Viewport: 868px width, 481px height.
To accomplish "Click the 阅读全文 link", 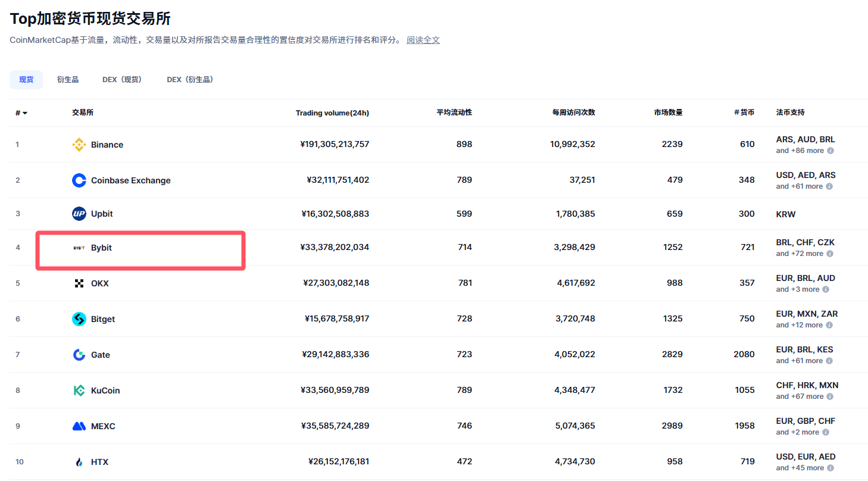I will pyautogui.click(x=423, y=40).
